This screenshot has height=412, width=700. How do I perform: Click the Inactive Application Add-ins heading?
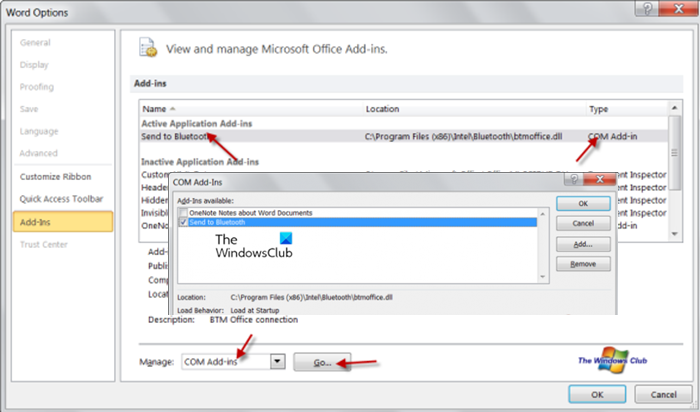pyautogui.click(x=200, y=162)
